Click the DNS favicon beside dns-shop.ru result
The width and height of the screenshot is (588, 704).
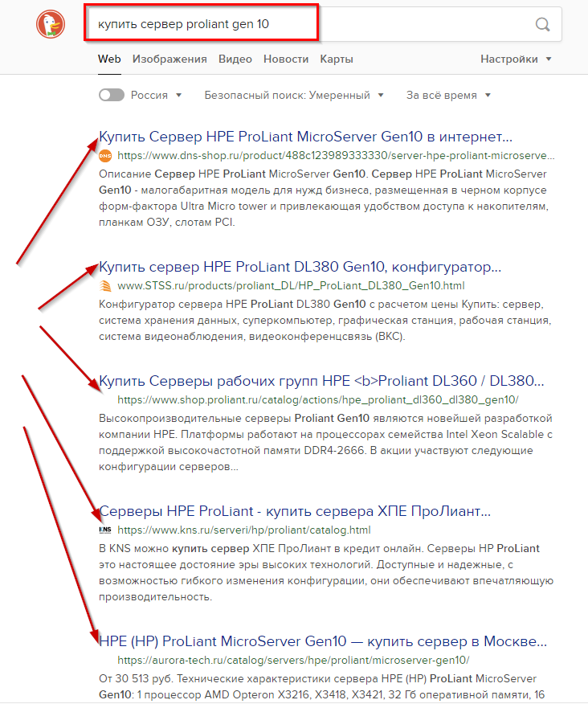(x=105, y=156)
